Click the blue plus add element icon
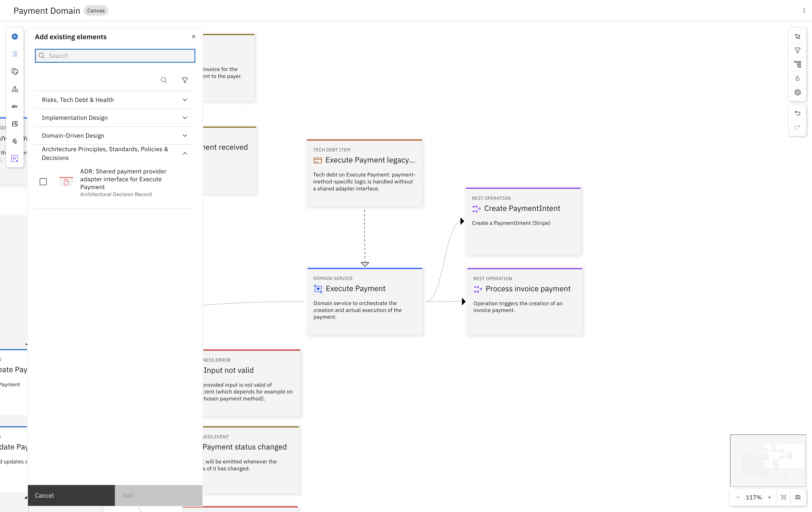812x512 pixels. point(15,36)
